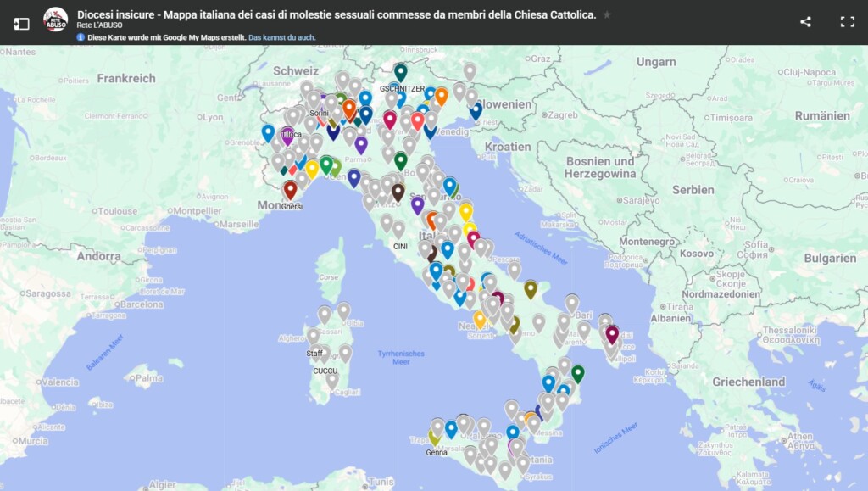Image resolution: width=868 pixels, height=491 pixels.
Task: Click the Rete L'ABUSO logo
Action: (x=56, y=19)
